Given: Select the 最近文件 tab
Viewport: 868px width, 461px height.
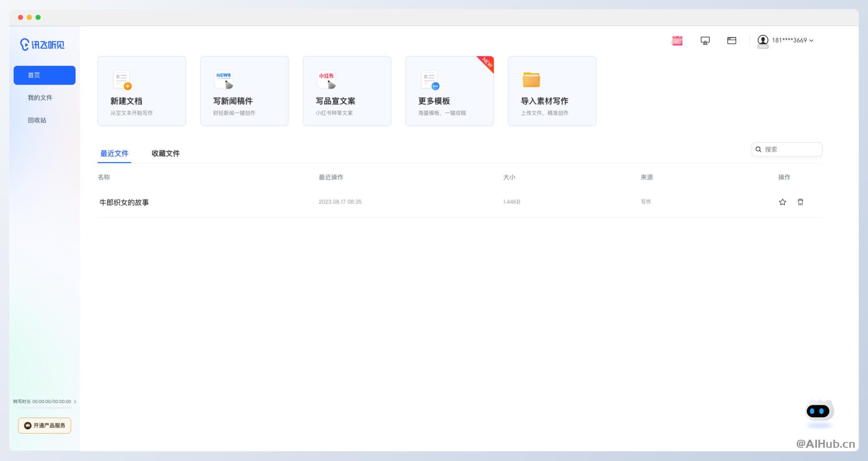Looking at the screenshot, I should (x=114, y=154).
